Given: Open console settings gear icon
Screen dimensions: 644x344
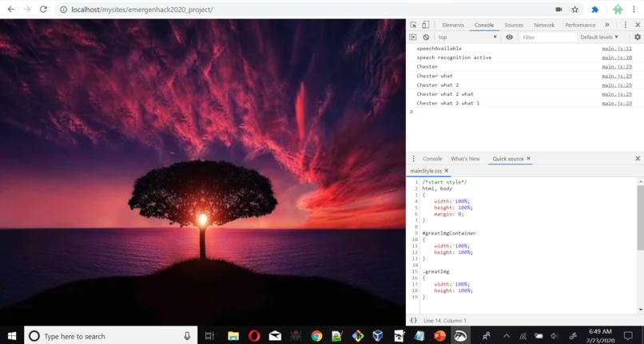Looking at the screenshot, I should coord(638,37).
